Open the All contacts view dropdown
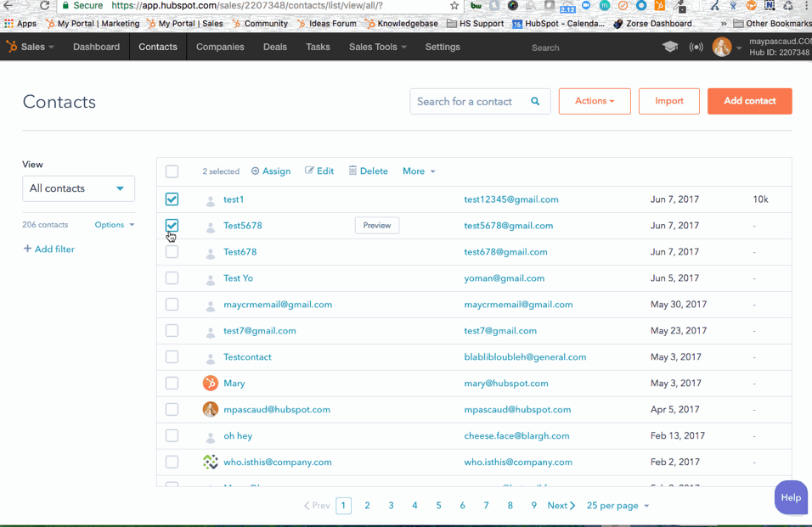The width and height of the screenshot is (812, 527). coord(79,188)
